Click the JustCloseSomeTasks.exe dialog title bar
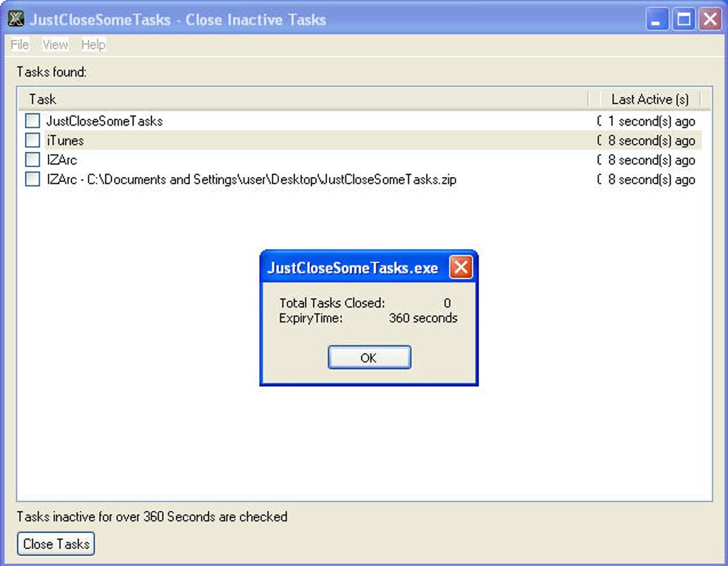 pyautogui.click(x=352, y=268)
